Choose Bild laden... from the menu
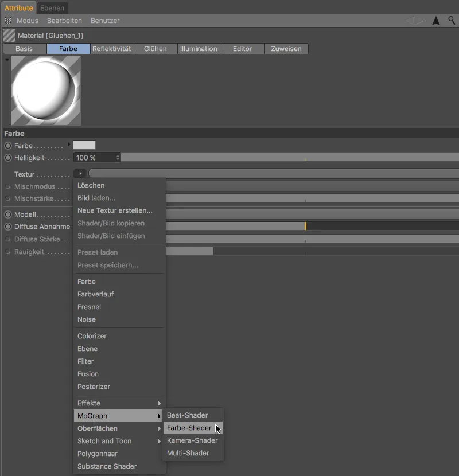This screenshot has height=476, width=459. [x=119, y=198]
